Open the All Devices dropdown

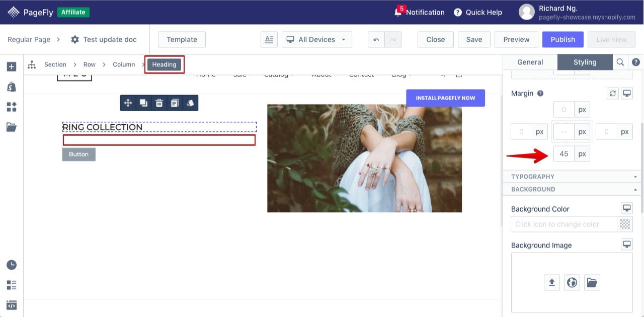coord(317,39)
